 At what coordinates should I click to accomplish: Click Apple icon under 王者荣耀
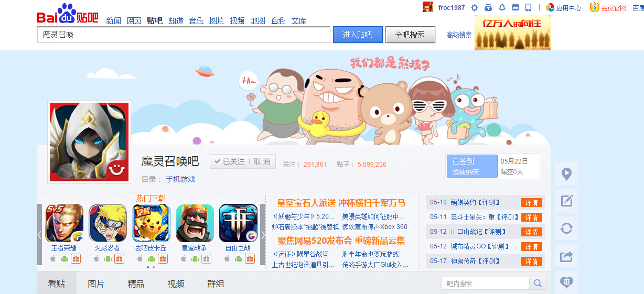coord(53,259)
